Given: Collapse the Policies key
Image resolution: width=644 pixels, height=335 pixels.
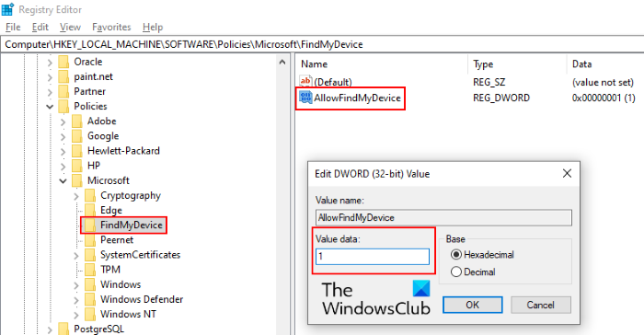Looking at the screenshot, I should [50, 107].
